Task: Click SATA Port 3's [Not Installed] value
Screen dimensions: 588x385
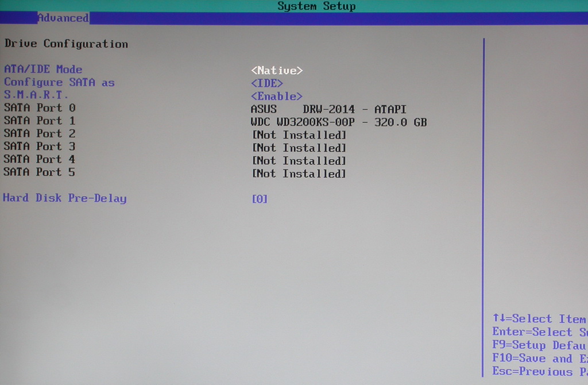Action: click(299, 148)
